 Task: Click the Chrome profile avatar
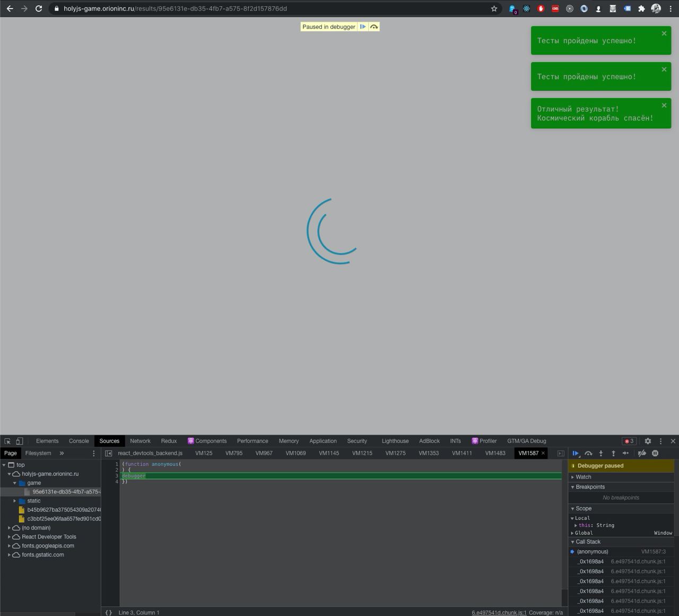tap(656, 8)
